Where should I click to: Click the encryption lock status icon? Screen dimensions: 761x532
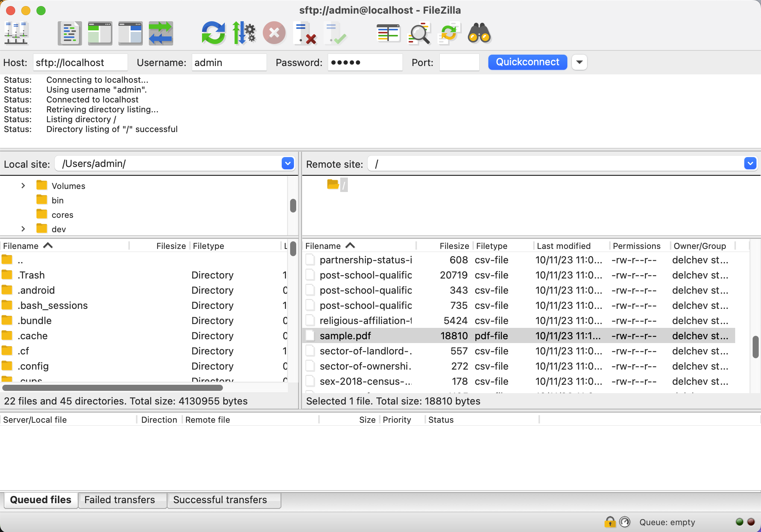(x=610, y=522)
